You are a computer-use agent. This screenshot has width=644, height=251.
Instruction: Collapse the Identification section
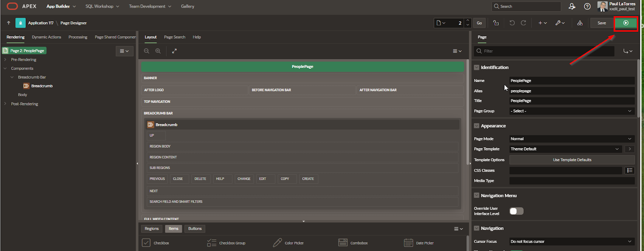click(x=477, y=68)
